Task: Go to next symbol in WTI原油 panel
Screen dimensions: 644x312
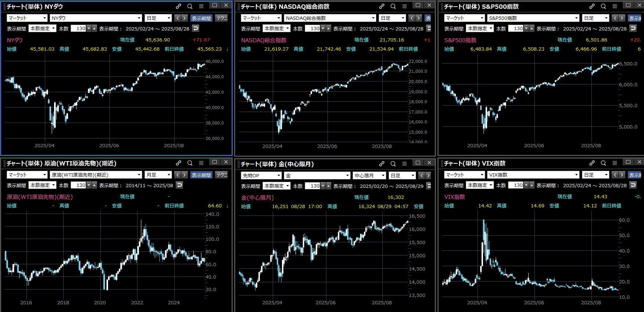Action: coord(185,175)
